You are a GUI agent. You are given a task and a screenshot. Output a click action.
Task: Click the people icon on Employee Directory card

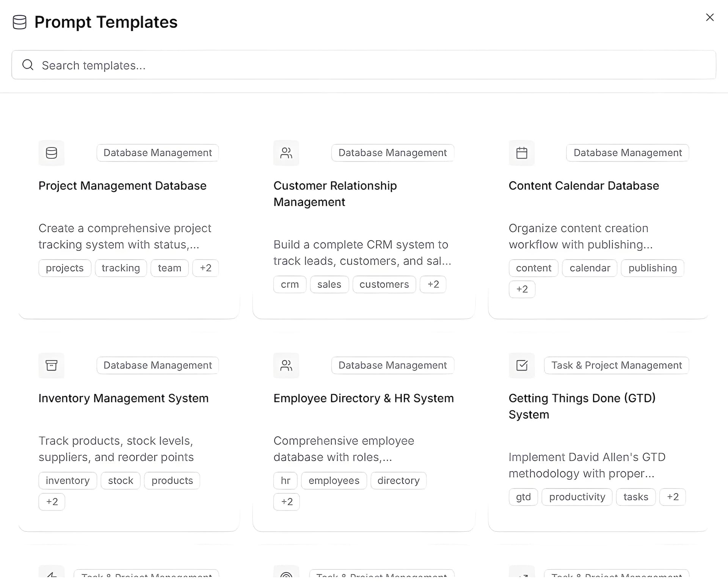click(x=286, y=366)
